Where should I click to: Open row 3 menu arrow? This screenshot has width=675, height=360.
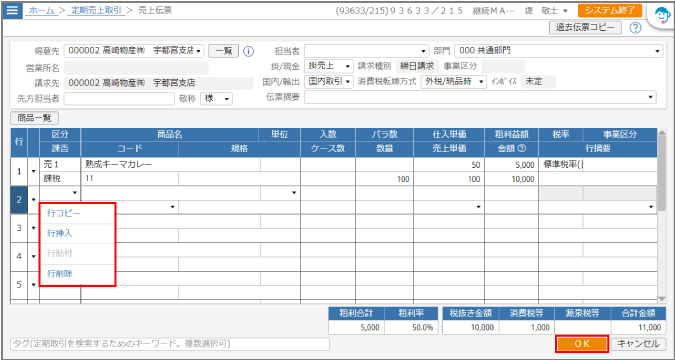(34, 228)
